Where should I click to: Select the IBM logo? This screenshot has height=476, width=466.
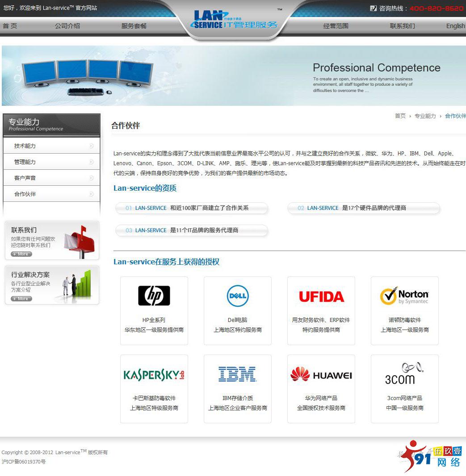point(237,374)
